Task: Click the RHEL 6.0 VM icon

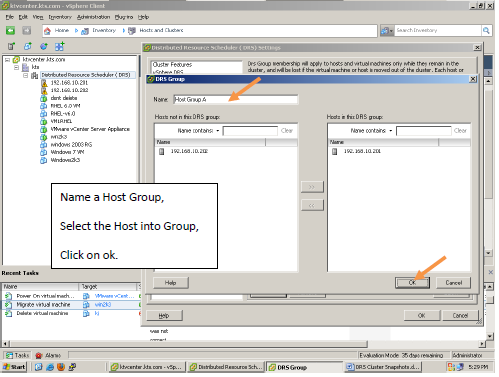Action: [44, 106]
